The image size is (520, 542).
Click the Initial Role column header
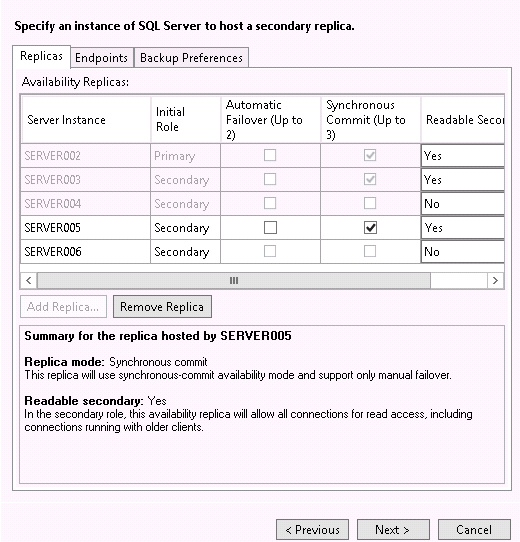click(186, 120)
